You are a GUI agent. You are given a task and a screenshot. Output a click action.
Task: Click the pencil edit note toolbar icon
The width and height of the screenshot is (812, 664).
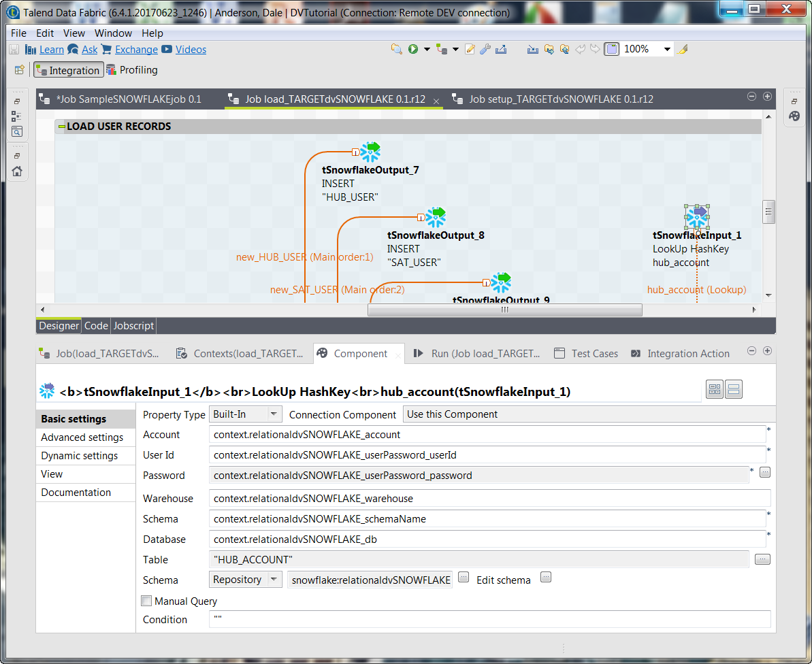[470, 49]
